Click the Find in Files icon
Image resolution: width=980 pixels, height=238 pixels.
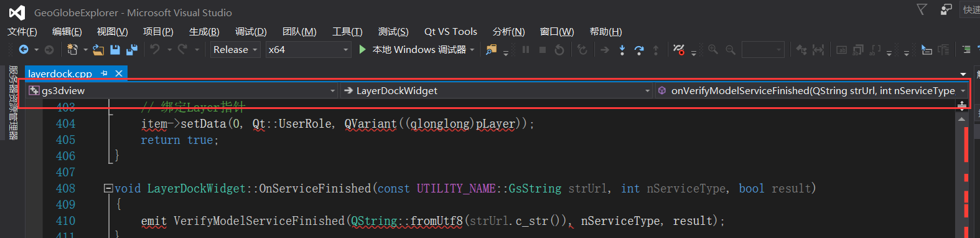point(492,50)
